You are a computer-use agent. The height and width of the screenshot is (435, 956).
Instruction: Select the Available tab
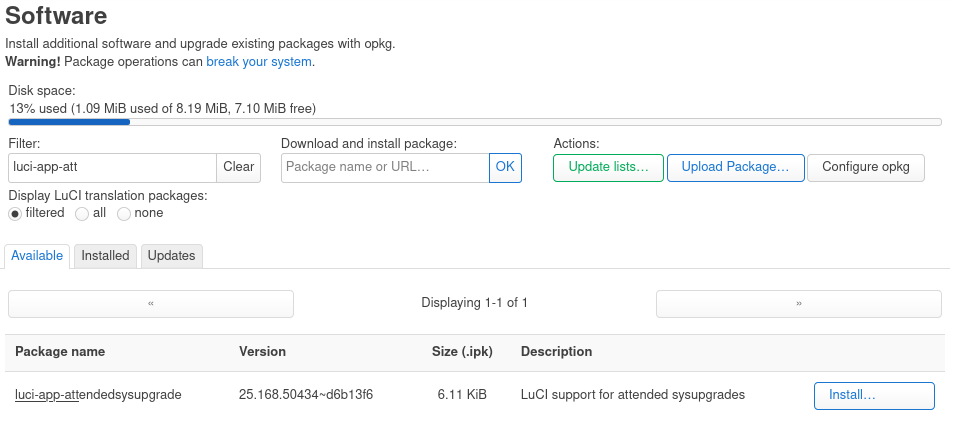[37, 256]
